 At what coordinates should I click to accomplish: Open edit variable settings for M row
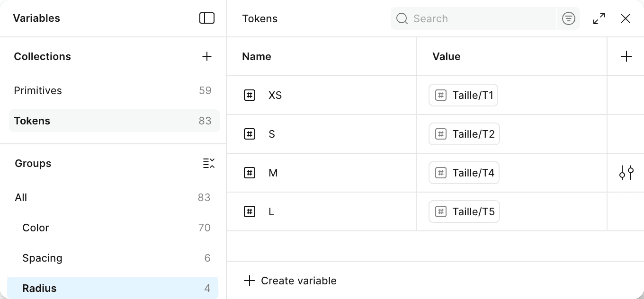pos(626,173)
